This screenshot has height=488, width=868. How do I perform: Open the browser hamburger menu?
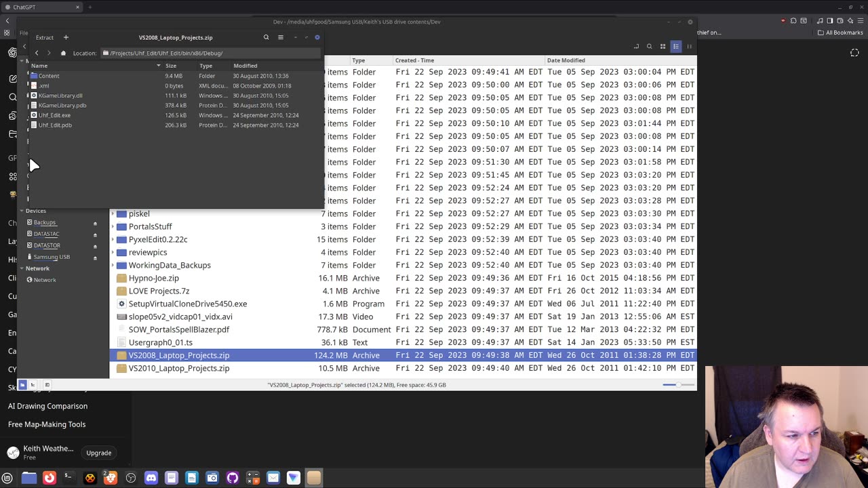point(860,21)
